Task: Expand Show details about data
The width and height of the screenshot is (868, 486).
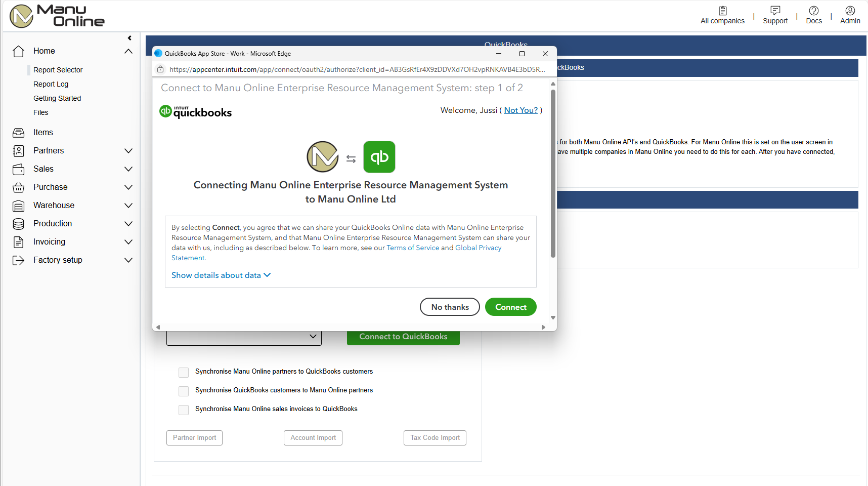Action: point(221,275)
